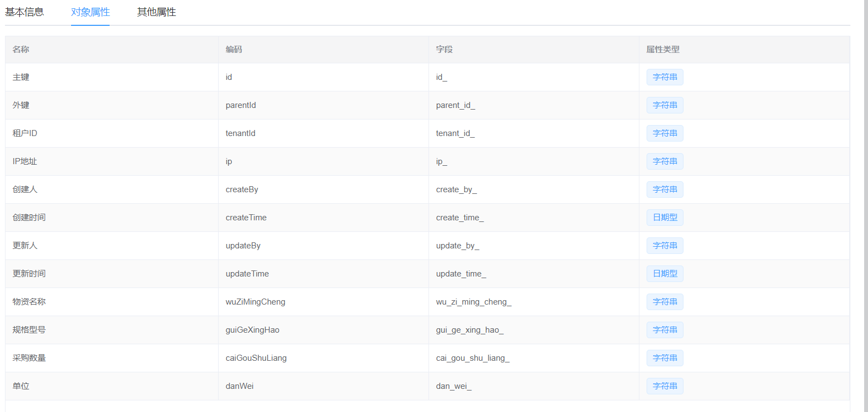Select the guiGeXingHao code cell
This screenshot has height=412, width=868.
tap(252, 330)
